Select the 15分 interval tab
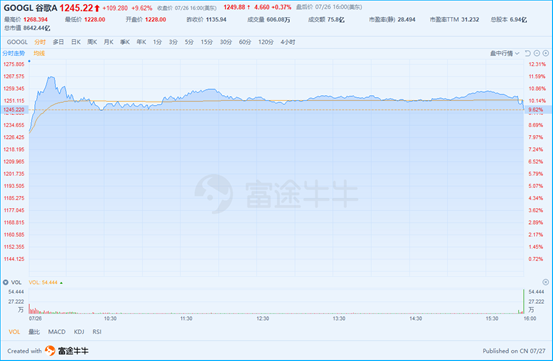Image resolution: width=553 pixels, height=361 pixels. tap(207, 42)
